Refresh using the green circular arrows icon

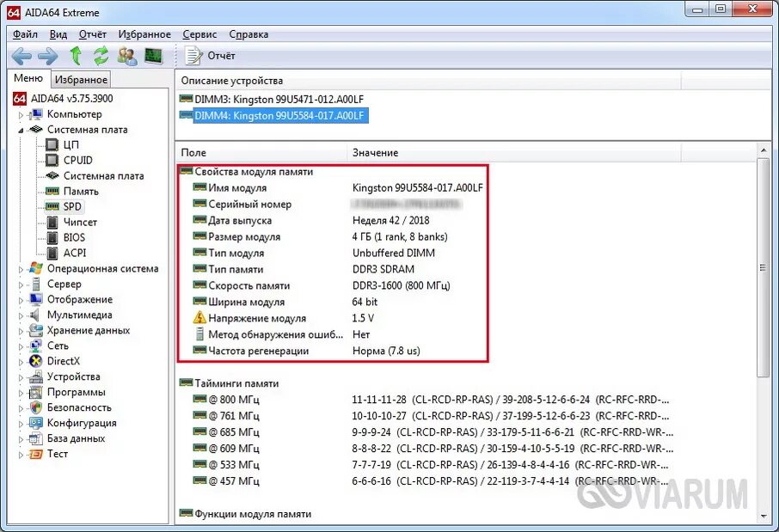101,56
